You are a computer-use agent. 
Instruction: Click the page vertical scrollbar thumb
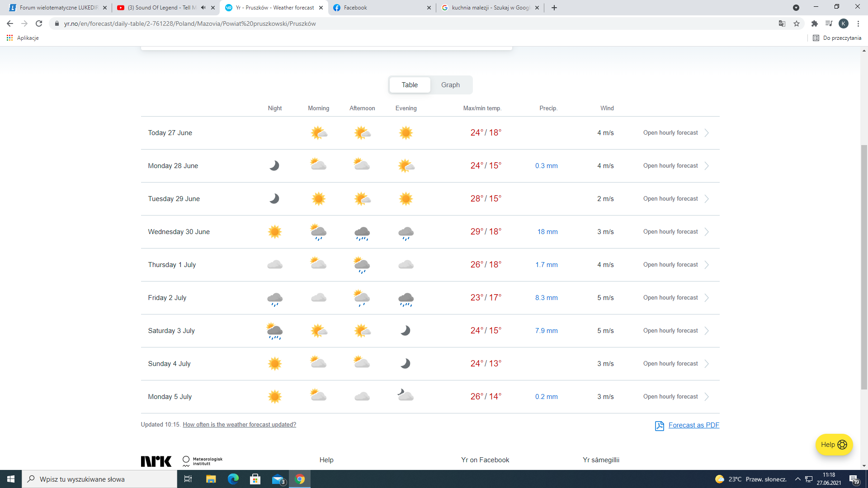coord(864,267)
